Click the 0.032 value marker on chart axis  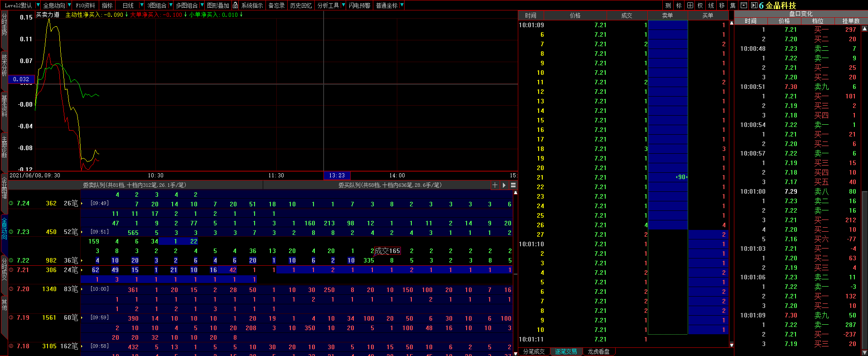coord(21,79)
